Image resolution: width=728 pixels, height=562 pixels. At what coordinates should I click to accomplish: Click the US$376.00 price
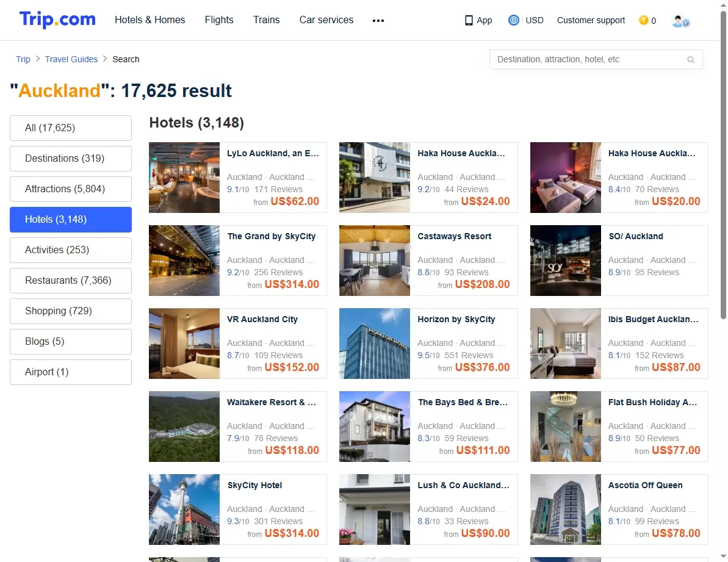click(x=483, y=367)
